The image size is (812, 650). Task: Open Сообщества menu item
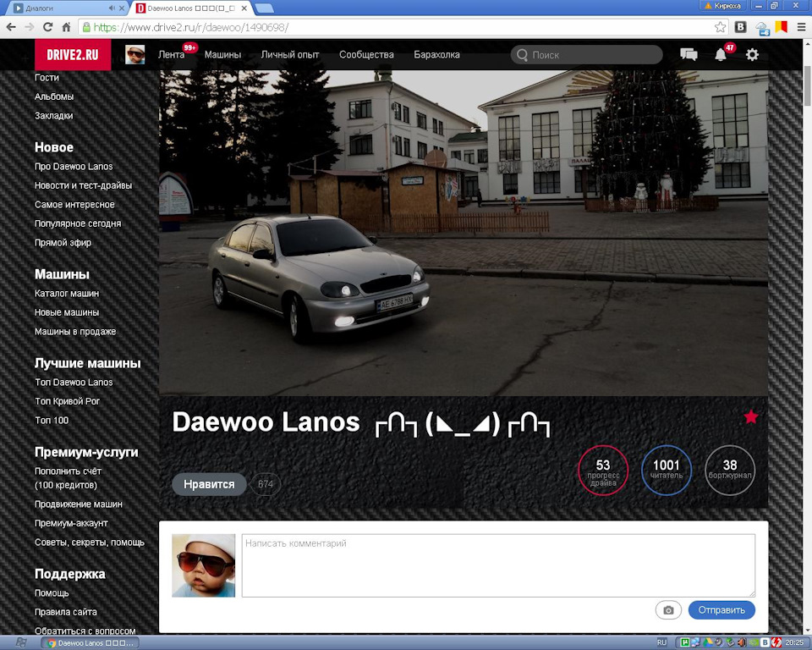point(366,54)
